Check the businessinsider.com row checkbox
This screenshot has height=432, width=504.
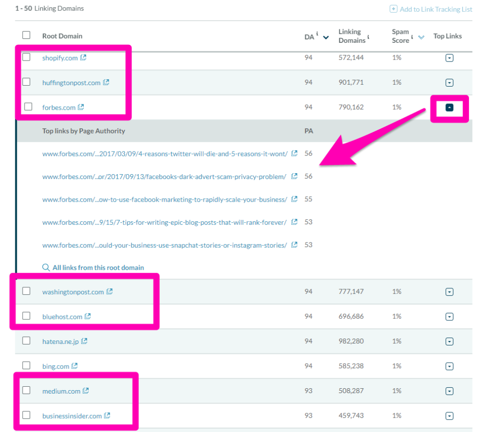tap(27, 415)
